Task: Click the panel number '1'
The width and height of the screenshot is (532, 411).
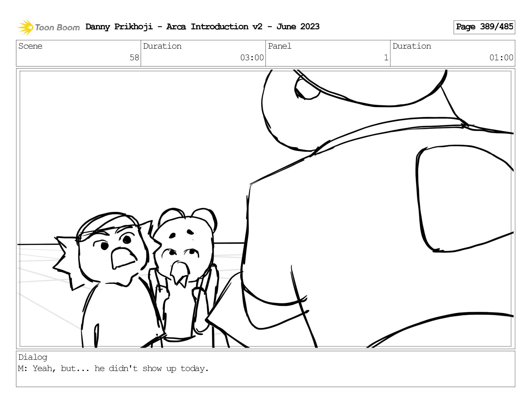Action: coord(386,58)
